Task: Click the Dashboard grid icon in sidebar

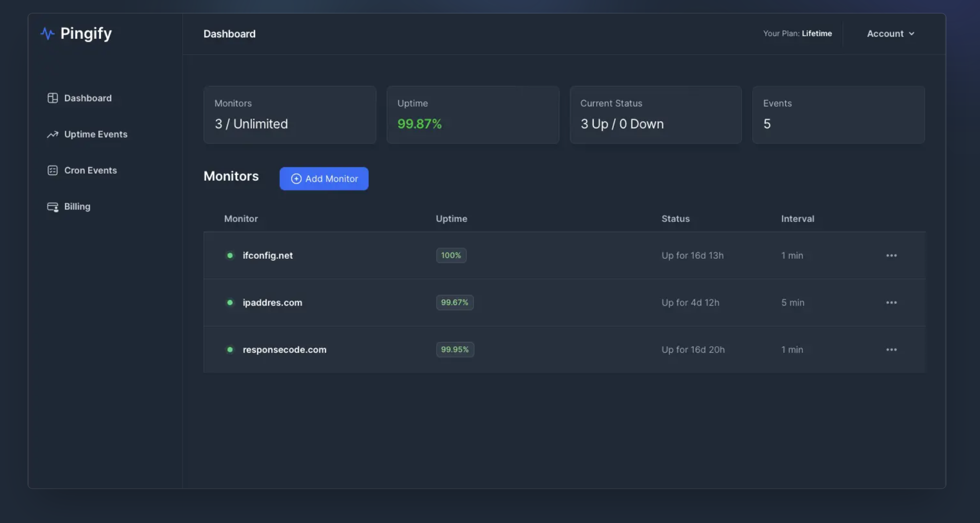Action: point(52,98)
